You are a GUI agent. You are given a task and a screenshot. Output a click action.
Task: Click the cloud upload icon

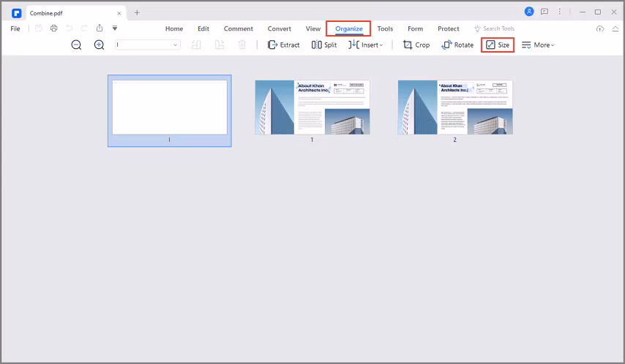pyautogui.click(x=600, y=29)
